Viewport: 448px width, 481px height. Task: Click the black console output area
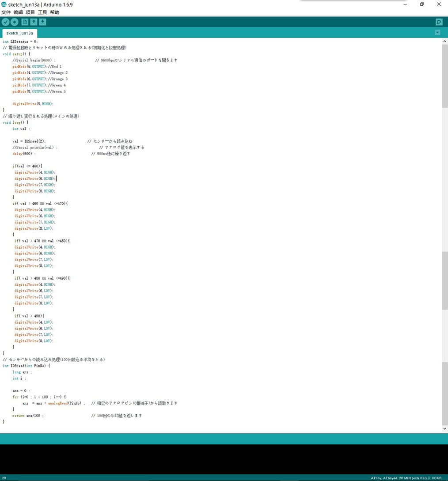(224, 459)
